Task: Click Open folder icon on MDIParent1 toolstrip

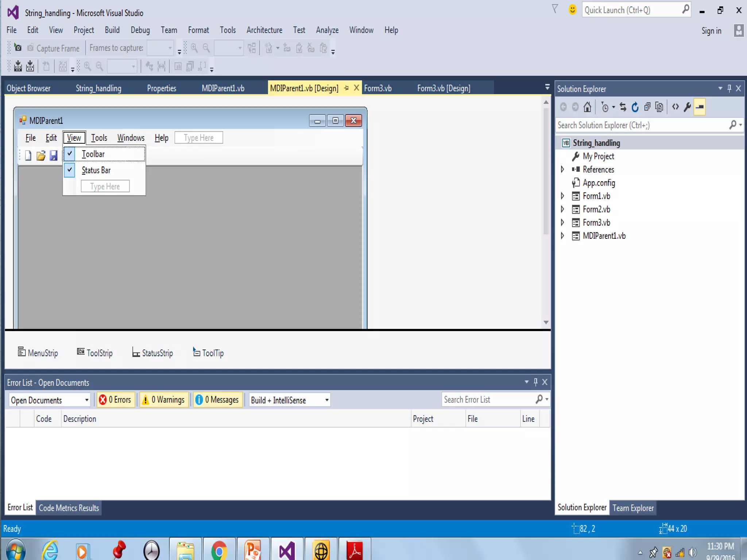Action: pyautogui.click(x=41, y=156)
